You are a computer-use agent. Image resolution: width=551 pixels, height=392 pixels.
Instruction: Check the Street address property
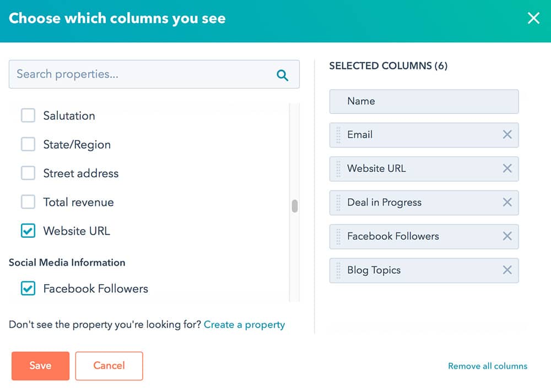[28, 173]
